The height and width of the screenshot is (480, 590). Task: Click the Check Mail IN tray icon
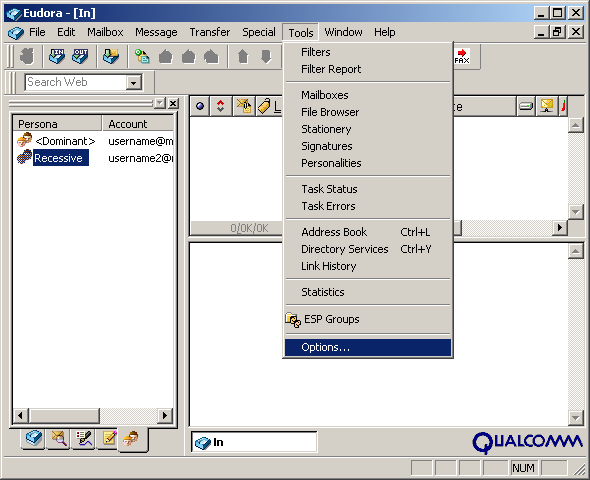coord(57,56)
